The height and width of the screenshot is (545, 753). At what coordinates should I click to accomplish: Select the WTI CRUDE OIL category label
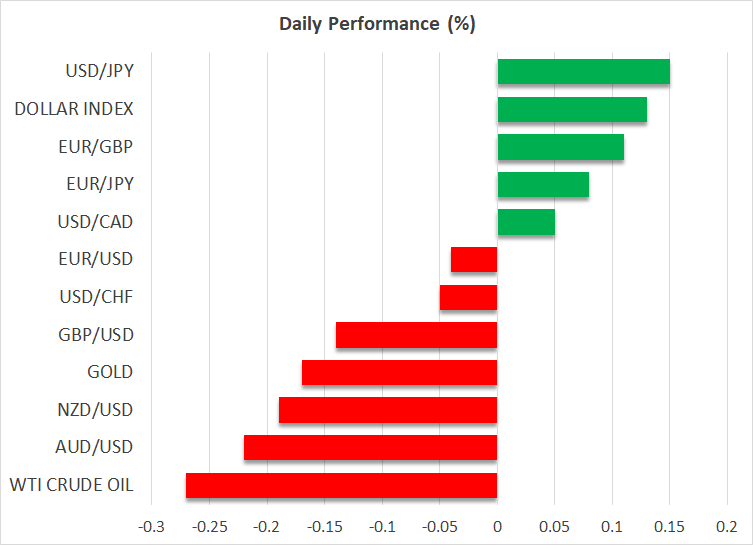tap(73, 485)
